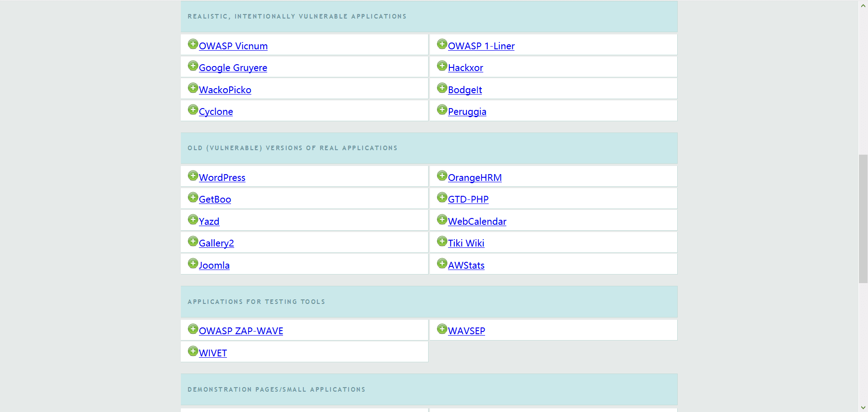
Task: Click the "Demonstration Pages/Small Applications" heading
Action: point(276,389)
